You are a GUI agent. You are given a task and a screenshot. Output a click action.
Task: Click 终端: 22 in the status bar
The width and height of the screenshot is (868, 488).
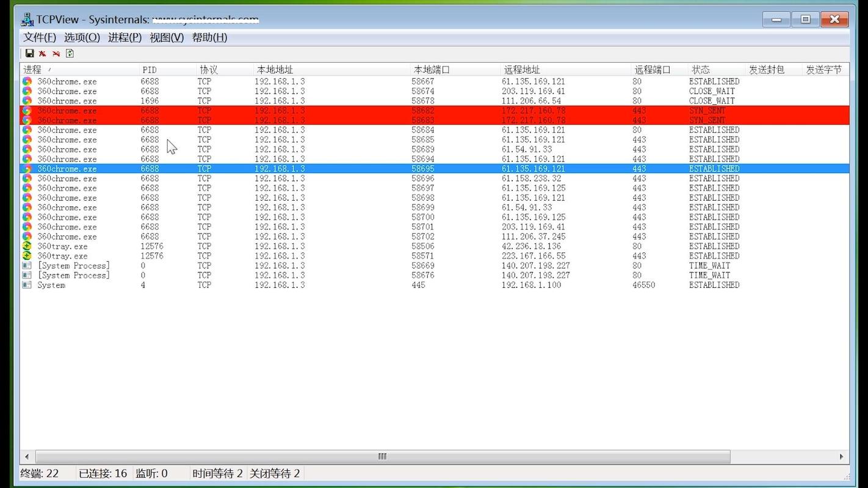[x=40, y=473]
